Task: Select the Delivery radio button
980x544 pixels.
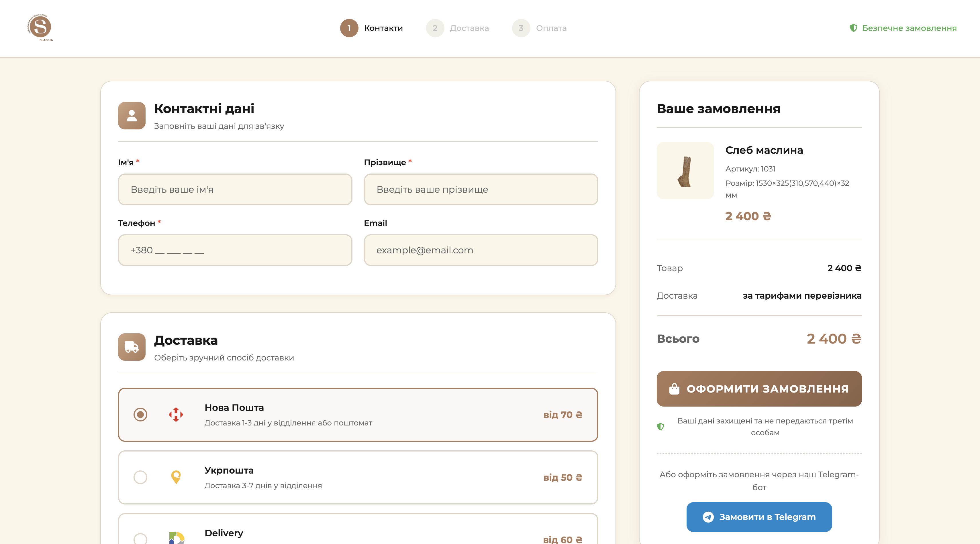Action: tap(140, 538)
